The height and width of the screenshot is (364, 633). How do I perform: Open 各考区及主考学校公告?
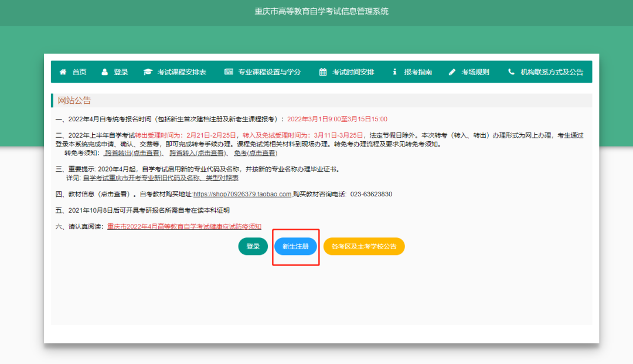(x=363, y=246)
